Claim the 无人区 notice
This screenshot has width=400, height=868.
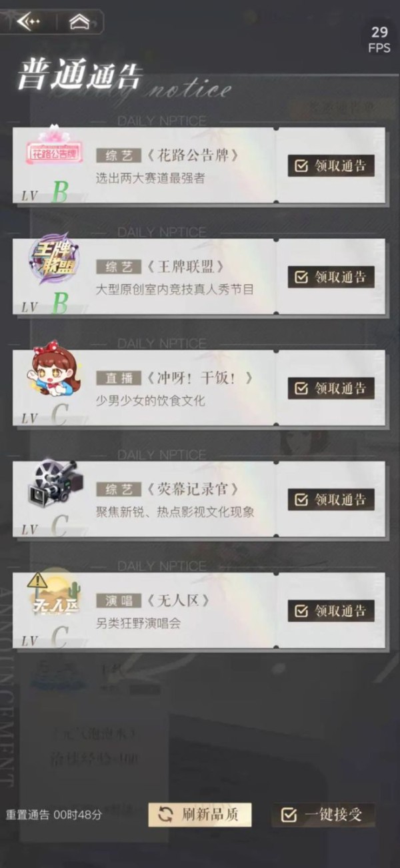coord(331,611)
